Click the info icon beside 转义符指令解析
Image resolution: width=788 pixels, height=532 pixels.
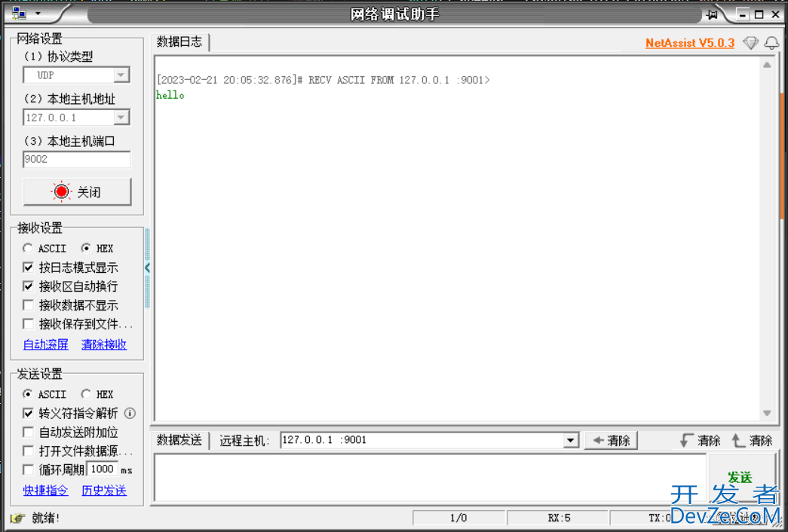coord(130,413)
